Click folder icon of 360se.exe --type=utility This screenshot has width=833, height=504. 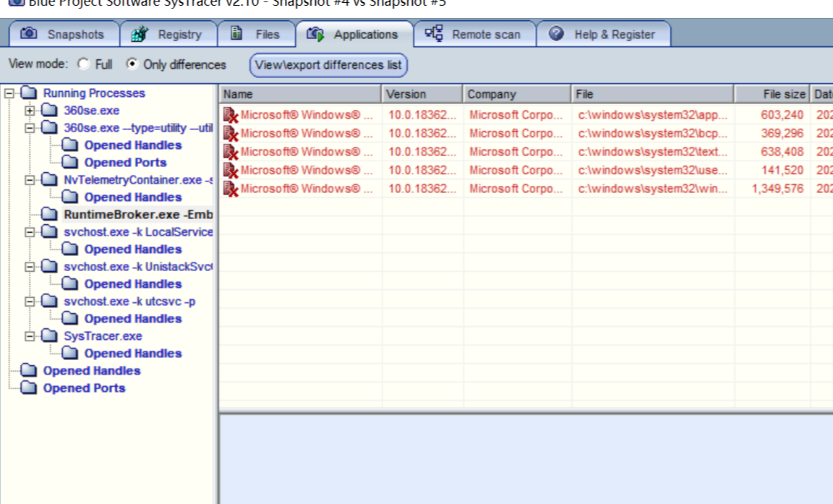(x=49, y=127)
